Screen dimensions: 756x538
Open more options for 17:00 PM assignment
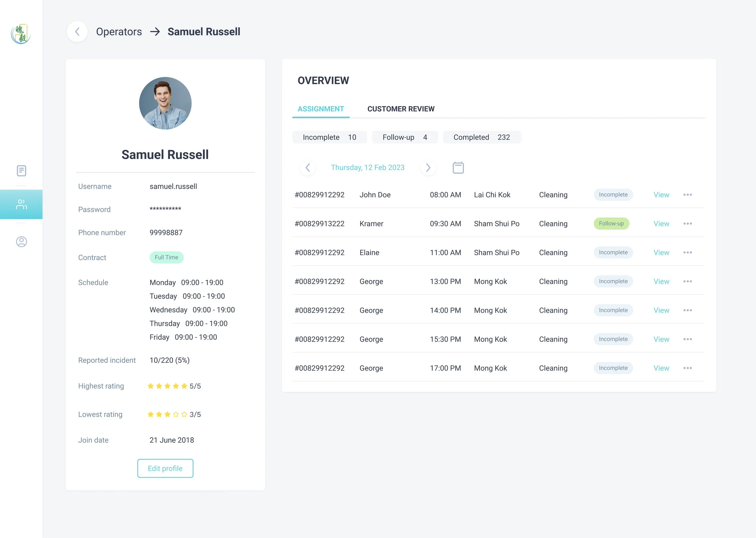pos(687,368)
